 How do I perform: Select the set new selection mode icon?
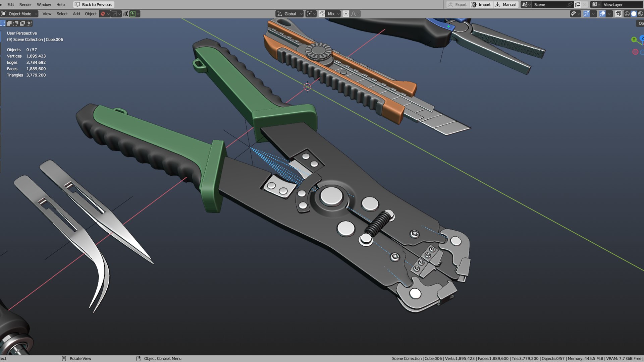tap(3, 23)
